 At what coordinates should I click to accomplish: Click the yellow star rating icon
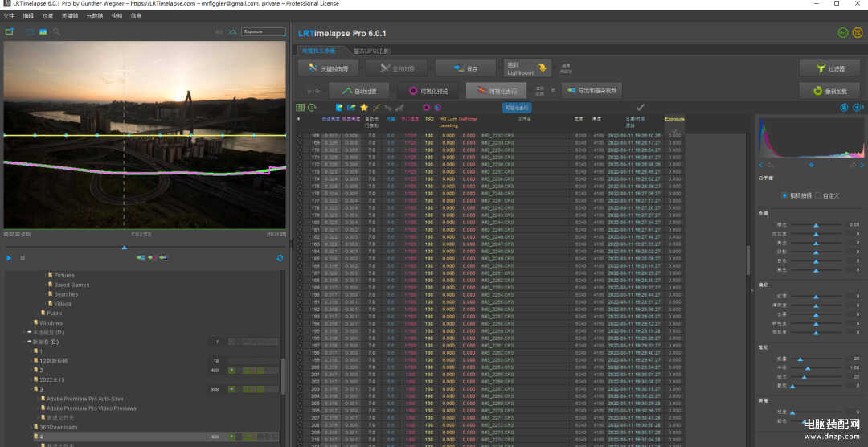(364, 108)
